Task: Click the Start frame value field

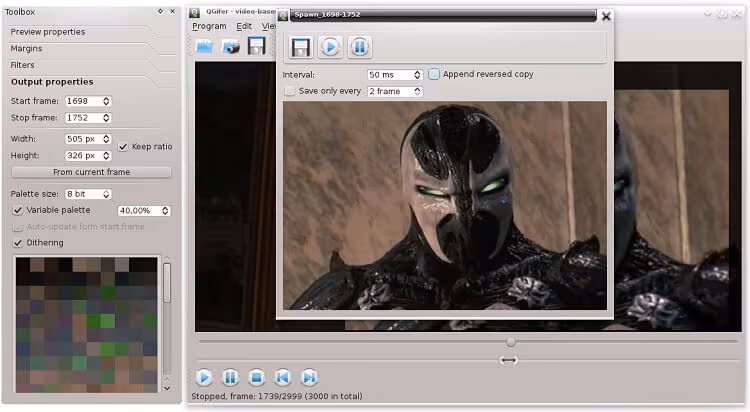Action: pyautogui.click(x=84, y=101)
